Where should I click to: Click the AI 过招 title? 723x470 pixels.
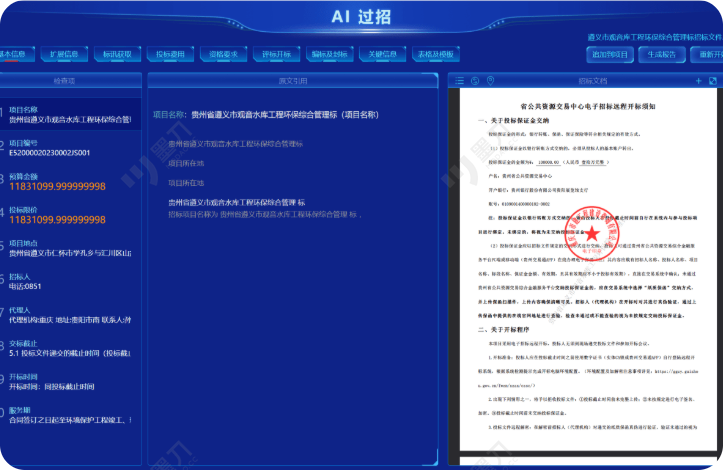361,17
